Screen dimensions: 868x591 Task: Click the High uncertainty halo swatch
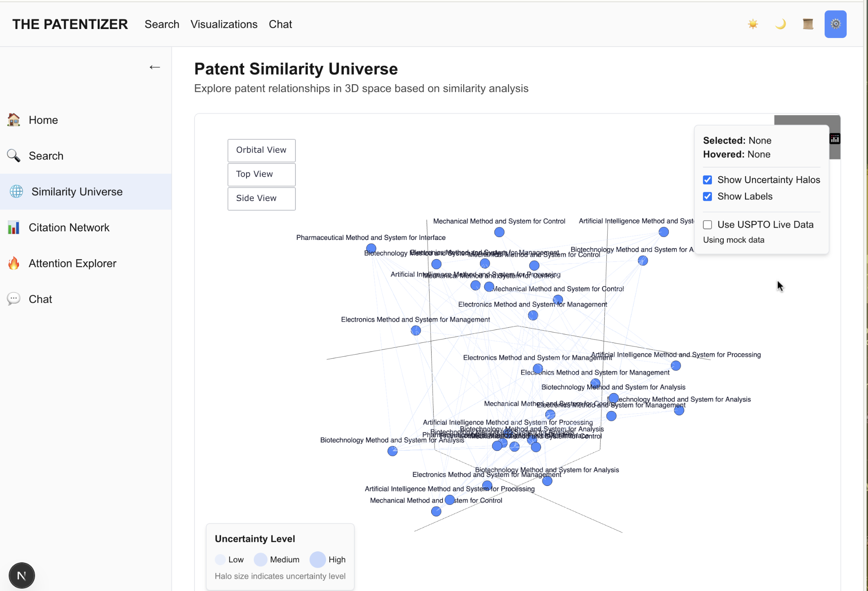pos(318,560)
